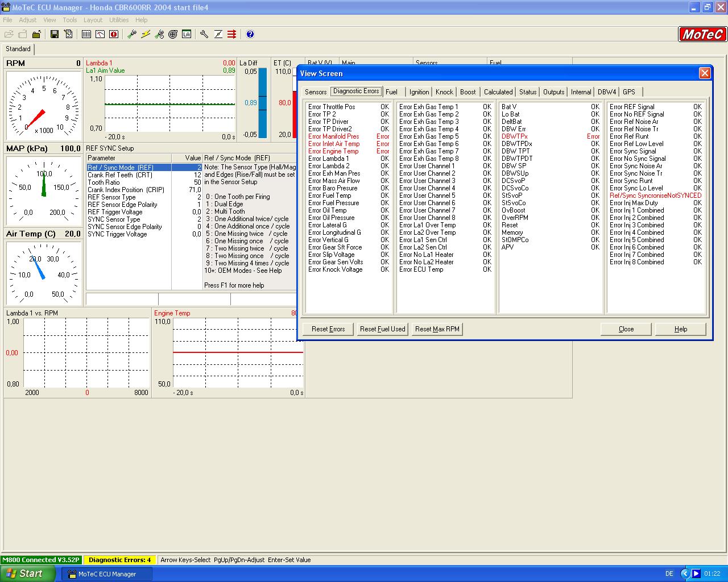Click the disabled open-folder toolbar icon

click(9, 34)
